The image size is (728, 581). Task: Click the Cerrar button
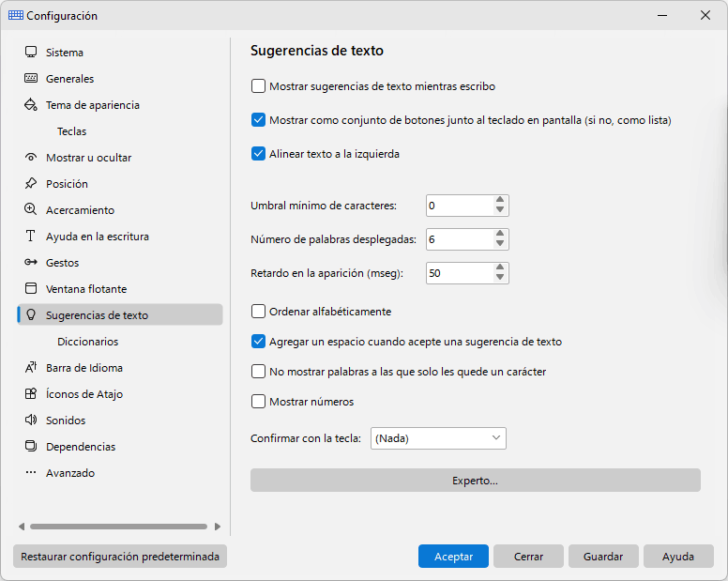528,557
